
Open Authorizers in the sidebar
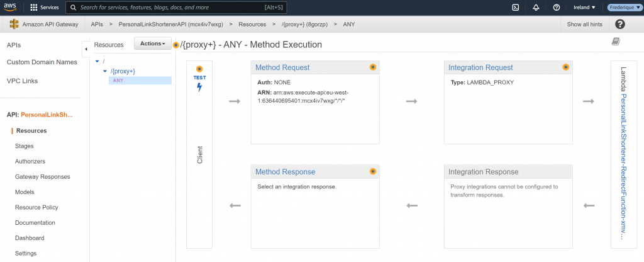pyautogui.click(x=30, y=161)
